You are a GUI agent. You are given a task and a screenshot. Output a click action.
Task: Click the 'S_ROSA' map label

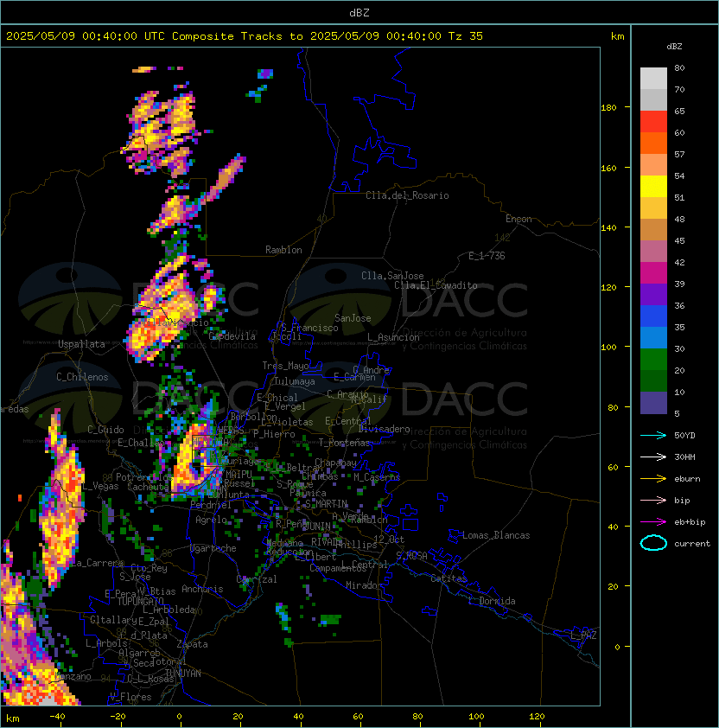411,556
